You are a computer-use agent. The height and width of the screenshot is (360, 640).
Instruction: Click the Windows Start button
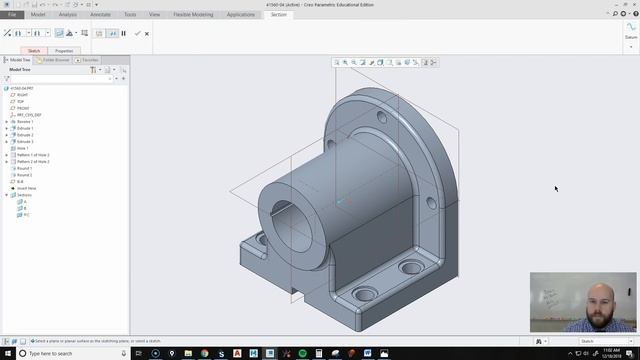8,353
